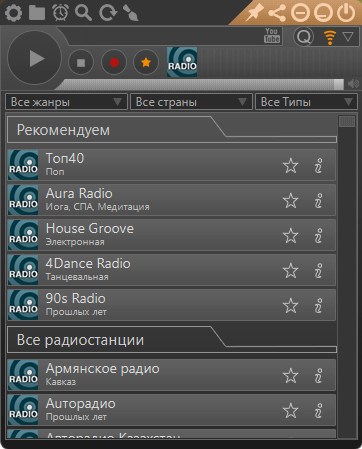Viewport: 362px width, 449px height.
Task: Pin the window with pushpin icon
Action: [x=254, y=13]
